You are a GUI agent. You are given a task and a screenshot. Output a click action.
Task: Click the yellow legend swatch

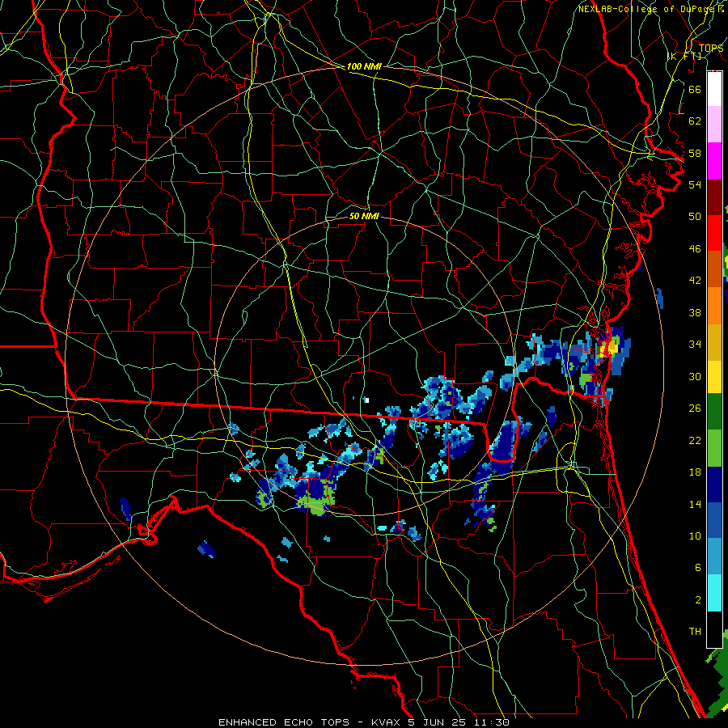tap(714, 376)
